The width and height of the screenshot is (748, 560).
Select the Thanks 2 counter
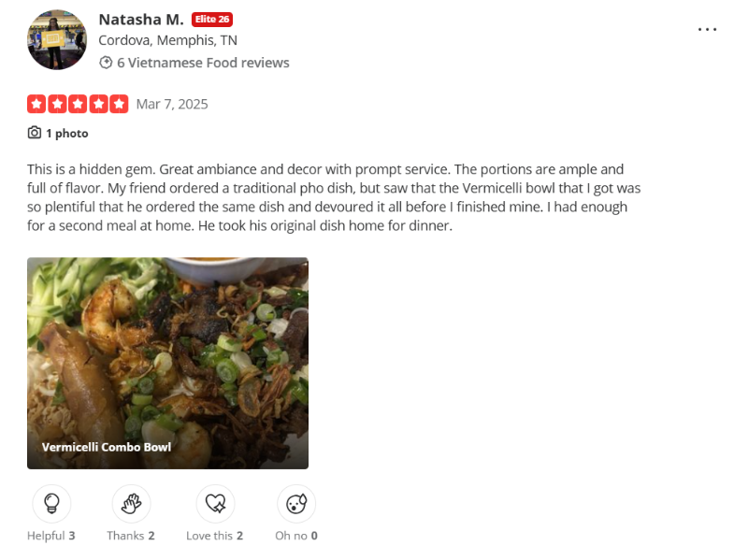[x=130, y=536]
